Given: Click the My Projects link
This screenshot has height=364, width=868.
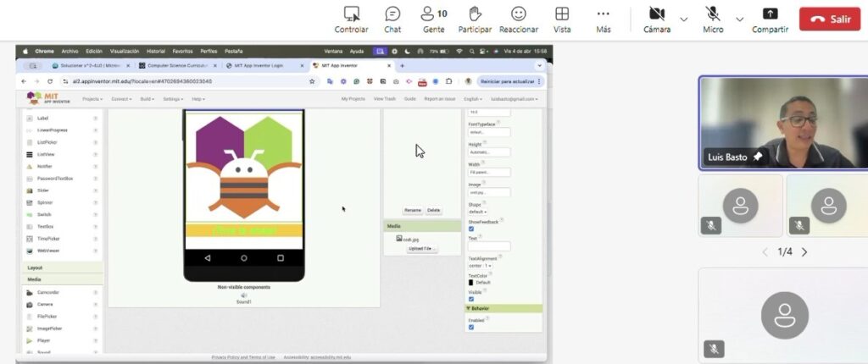Looking at the screenshot, I should [353, 99].
